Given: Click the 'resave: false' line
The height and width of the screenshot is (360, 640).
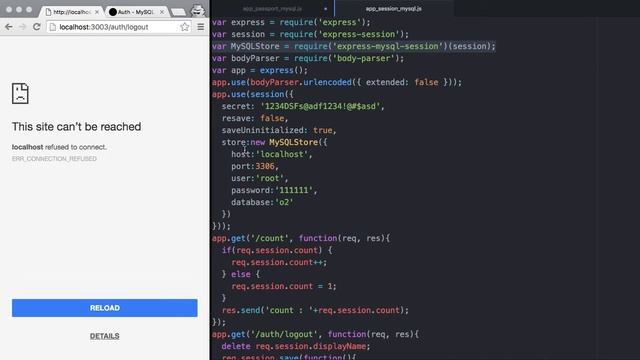Looking at the screenshot, I should 255,118.
